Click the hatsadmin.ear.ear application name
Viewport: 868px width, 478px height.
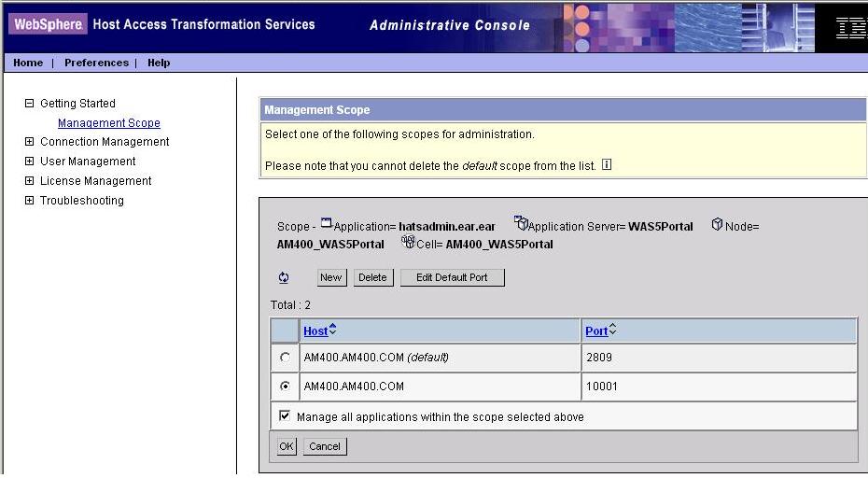[x=447, y=227]
